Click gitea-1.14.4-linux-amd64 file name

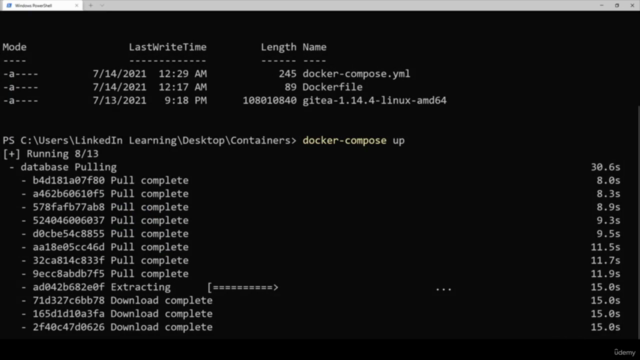coord(374,100)
